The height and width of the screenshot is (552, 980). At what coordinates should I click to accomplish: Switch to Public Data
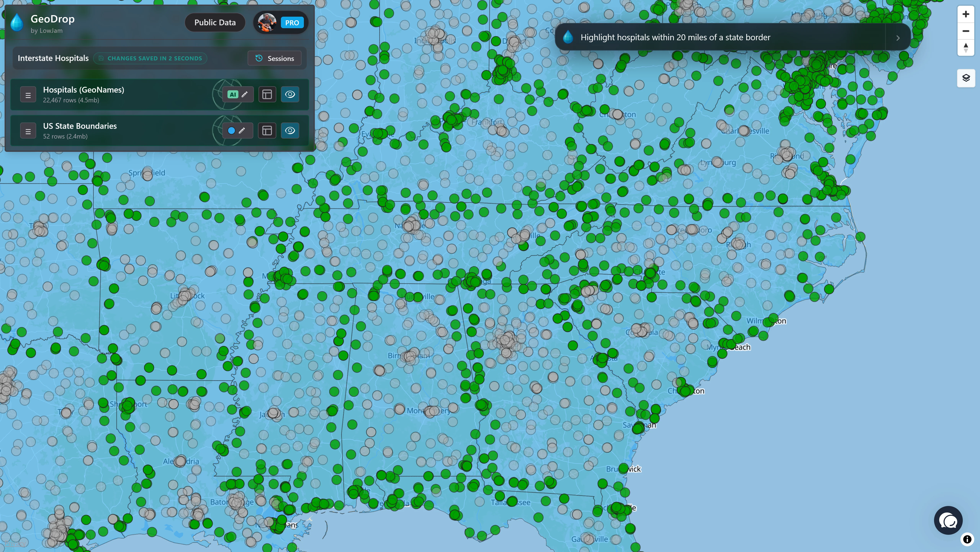[x=215, y=22]
